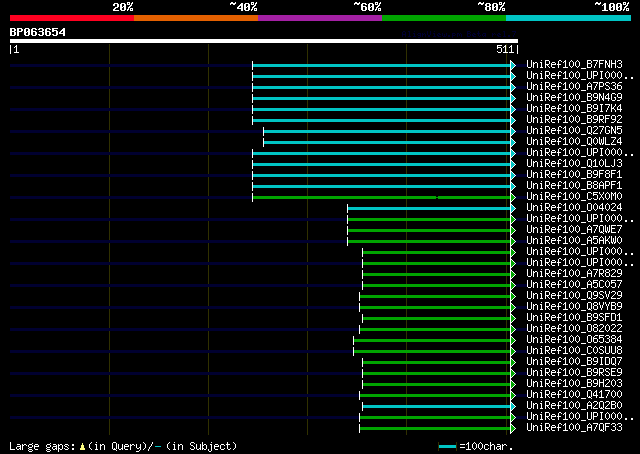The image size is (640, 454).
Task: Click the green ~80% identity legend segment
Action: pos(444,18)
